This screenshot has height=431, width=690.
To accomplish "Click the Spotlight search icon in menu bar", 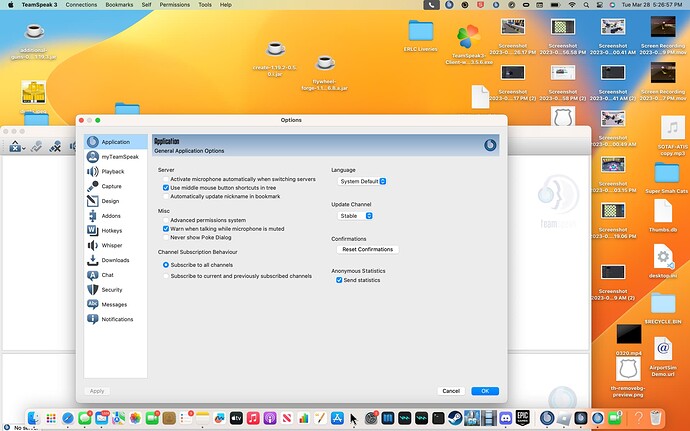I will 586,5.
